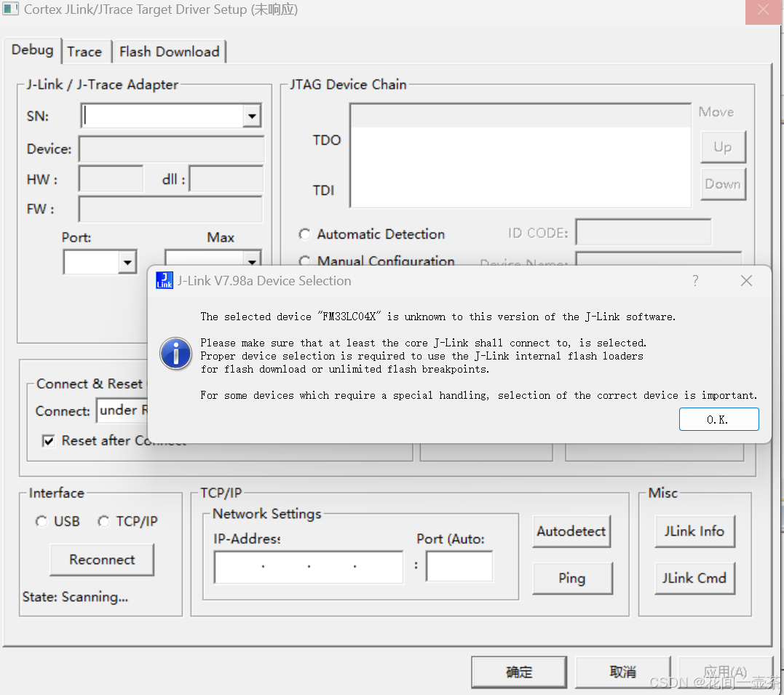This screenshot has height=695, width=784.
Task: Expand the Port dropdown
Action: [x=127, y=262]
